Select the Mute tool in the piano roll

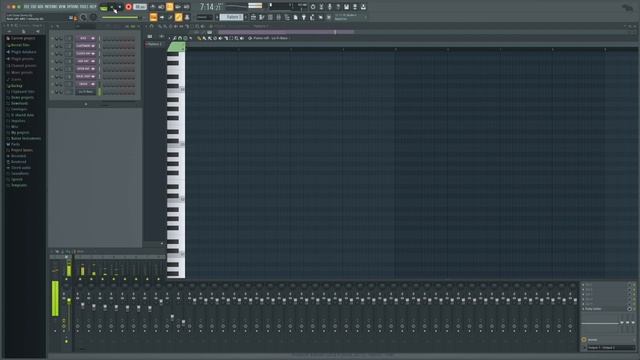pos(220,38)
